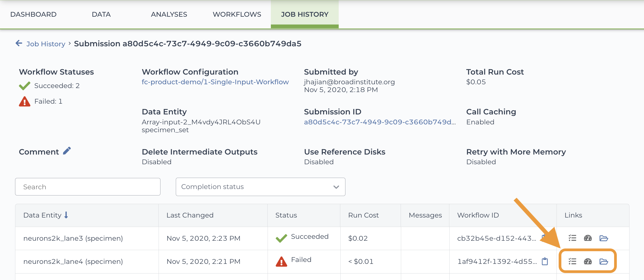Image resolution: width=644 pixels, height=280 pixels.
Task: Click the Submission a80d5c4c page title
Action: pos(188,44)
